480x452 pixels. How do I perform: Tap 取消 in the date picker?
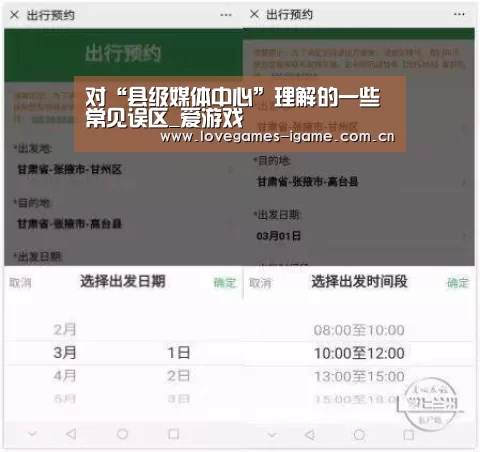20,283
